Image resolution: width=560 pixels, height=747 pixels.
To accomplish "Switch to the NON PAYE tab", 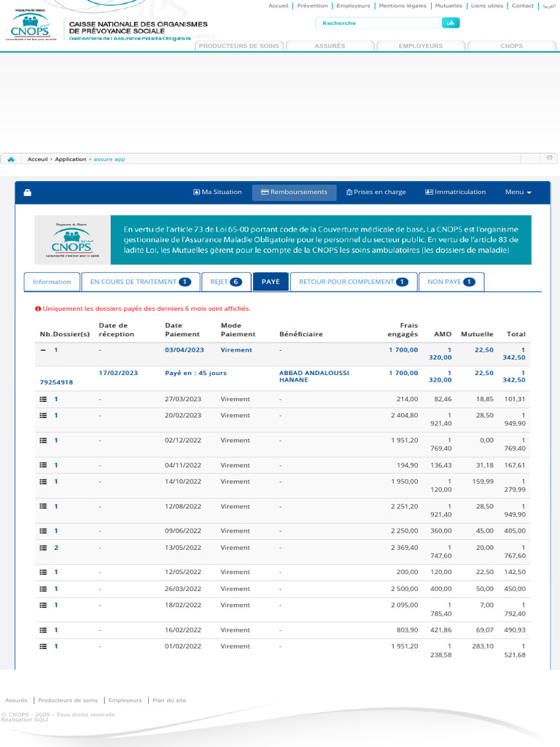I will [451, 282].
